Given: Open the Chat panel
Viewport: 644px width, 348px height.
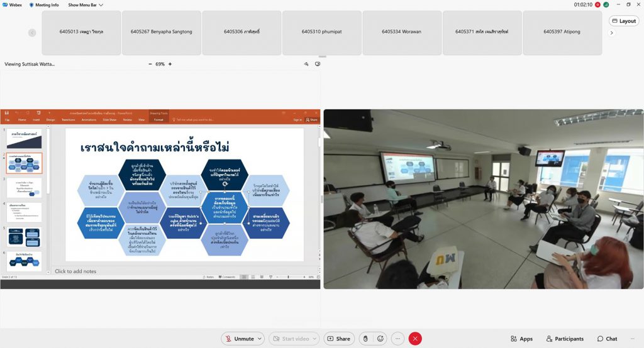Looking at the screenshot, I should (x=607, y=339).
